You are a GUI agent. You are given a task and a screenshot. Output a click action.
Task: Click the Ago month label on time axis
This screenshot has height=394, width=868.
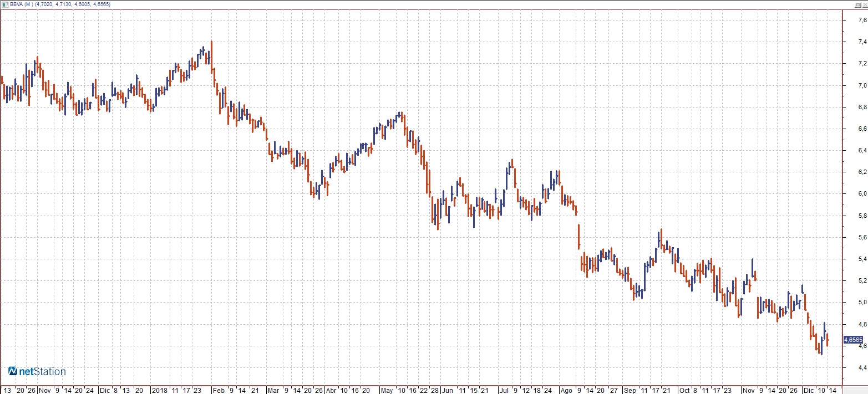tap(566, 390)
